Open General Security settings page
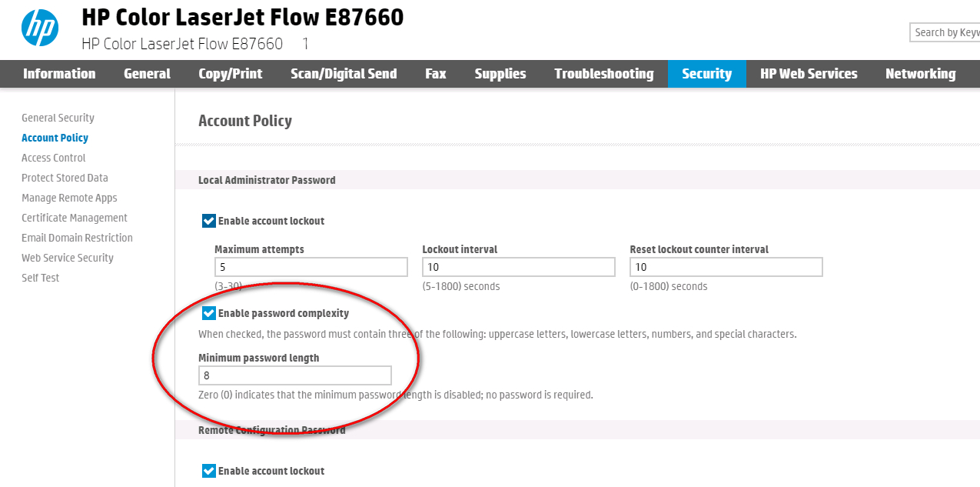This screenshot has width=980, height=487. tap(58, 118)
